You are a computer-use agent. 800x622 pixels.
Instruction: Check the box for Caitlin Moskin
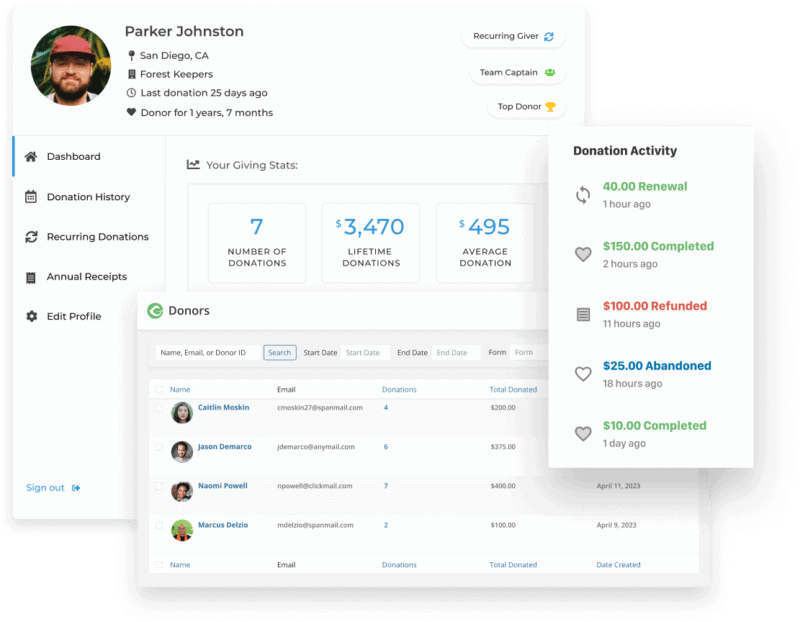tap(158, 408)
